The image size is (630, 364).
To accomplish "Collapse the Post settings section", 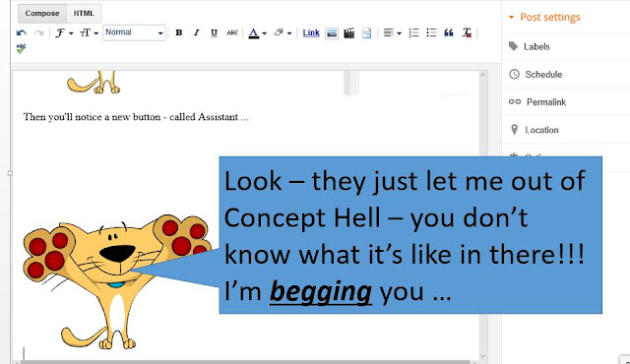I will click(x=544, y=17).
